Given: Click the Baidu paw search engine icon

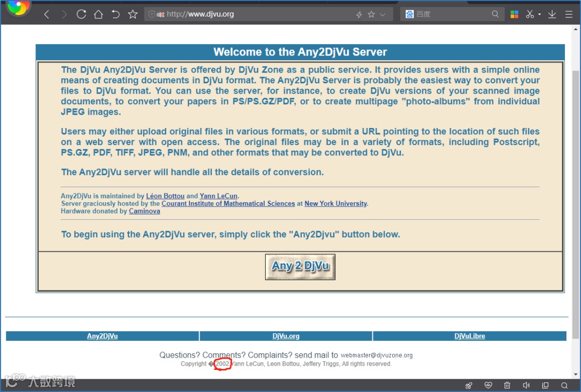Looking at the screenshot, I should pos(409,15).
